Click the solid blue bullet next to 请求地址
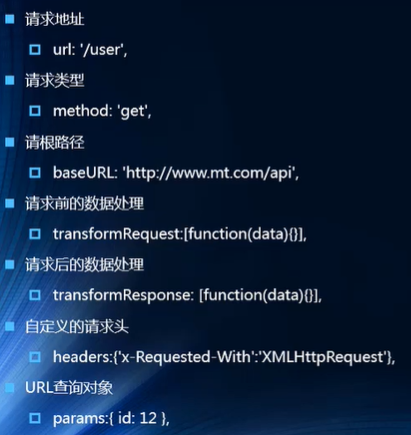Viewport: 411px width, 435px height. [10, 19]
